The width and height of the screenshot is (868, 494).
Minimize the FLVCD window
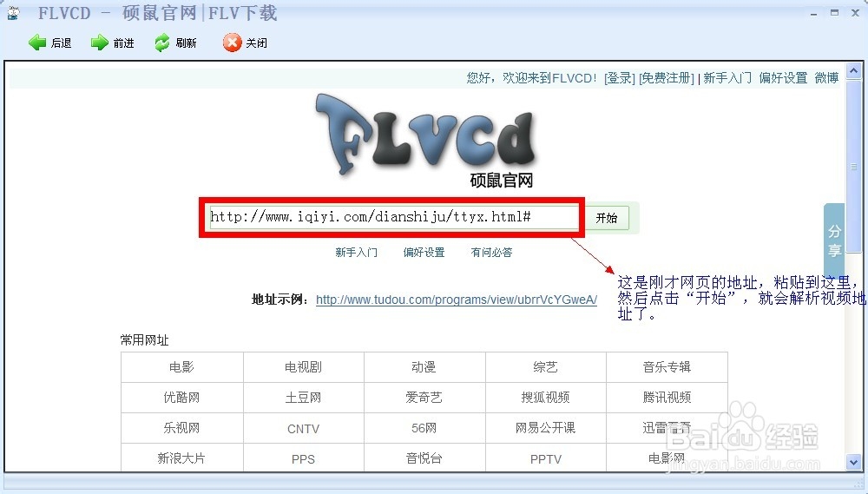pyautogui.click(x=813, y=13)
